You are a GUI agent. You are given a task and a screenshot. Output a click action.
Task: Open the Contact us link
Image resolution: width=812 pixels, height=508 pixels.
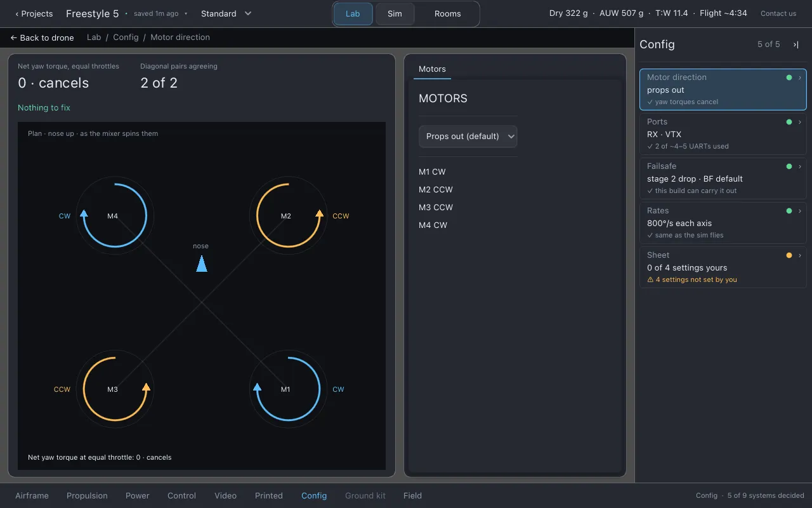pyautogui.click(x=778, y=13)
